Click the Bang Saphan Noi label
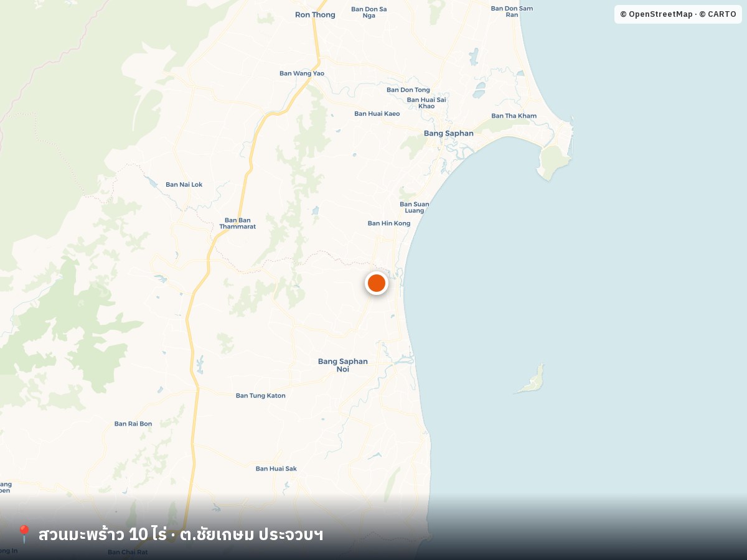Image resolution: width=747 pixels, height=560 pixels. coord(343,365)
